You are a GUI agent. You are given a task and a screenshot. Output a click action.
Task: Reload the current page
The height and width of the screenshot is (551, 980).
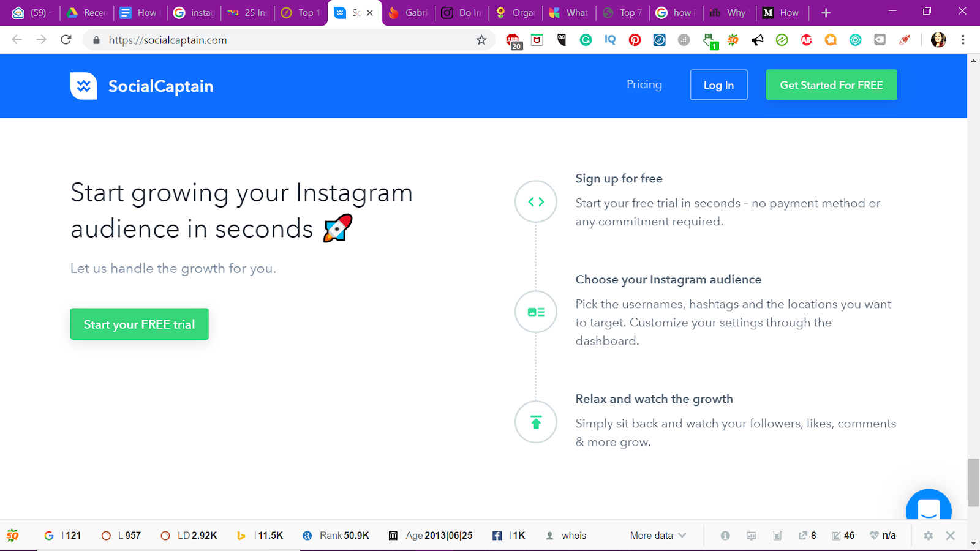click(x=66, y=40)
